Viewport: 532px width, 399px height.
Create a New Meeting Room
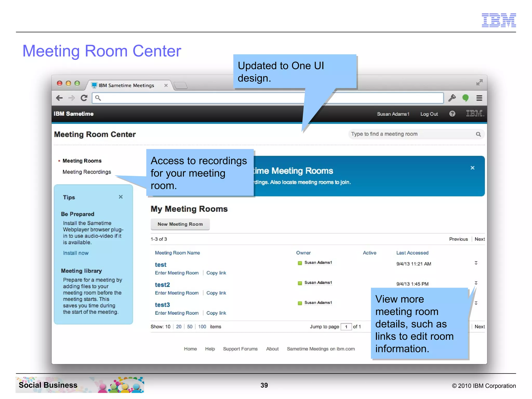[180, 224]
